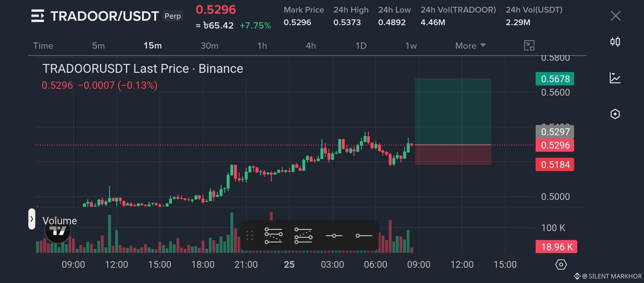Switch to the 5m timeframe
The image size is (644, 283).
click(x=98, y=46)
